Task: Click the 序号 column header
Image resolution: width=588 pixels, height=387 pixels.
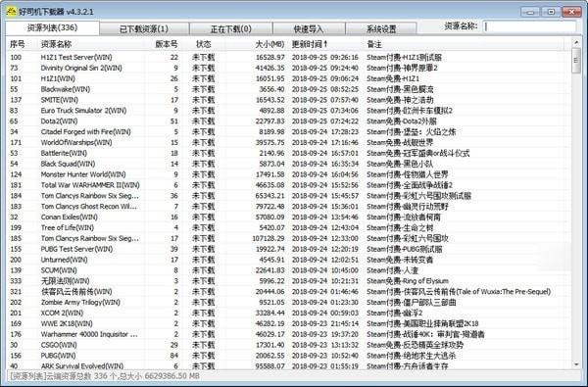Action: [18, 44]
